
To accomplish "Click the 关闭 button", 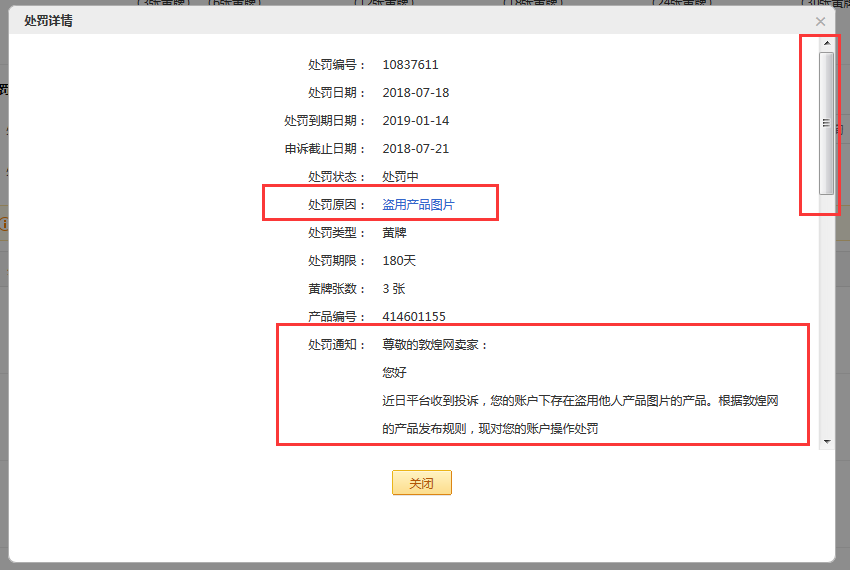I will click(x=422, y=483).
